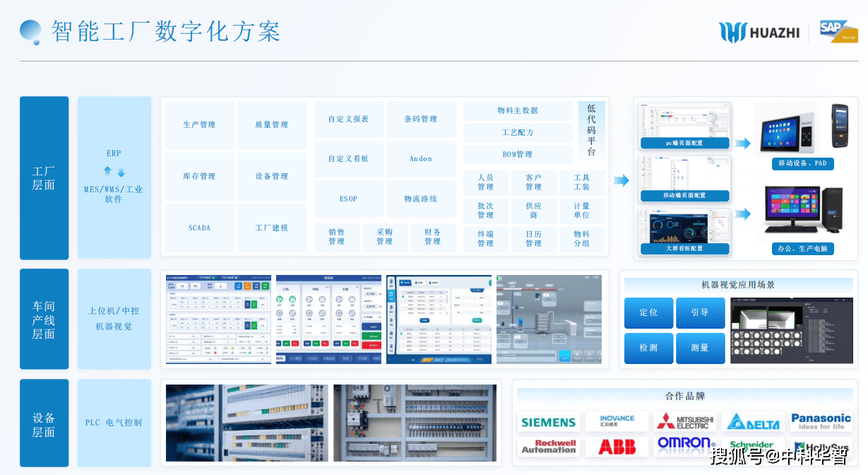868x475 pixels.
Task: Open the BOM管理 tile
Action: point(517,155)
